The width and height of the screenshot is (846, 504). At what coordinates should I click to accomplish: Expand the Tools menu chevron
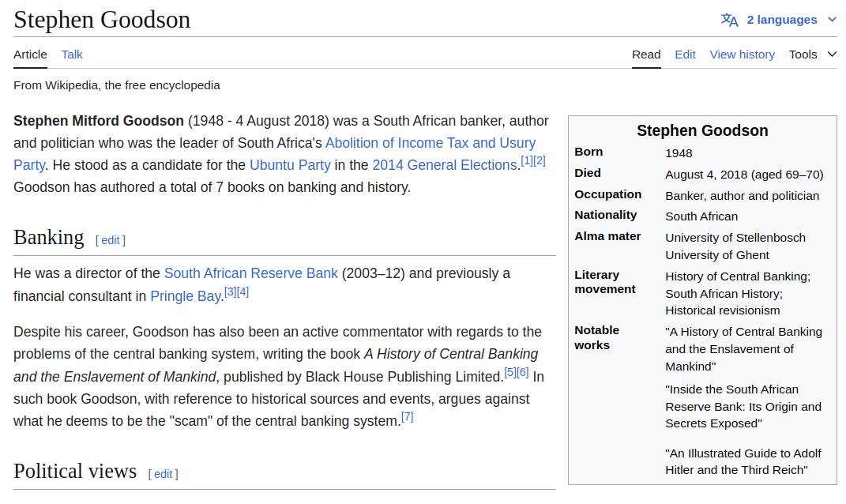point(832,54)
